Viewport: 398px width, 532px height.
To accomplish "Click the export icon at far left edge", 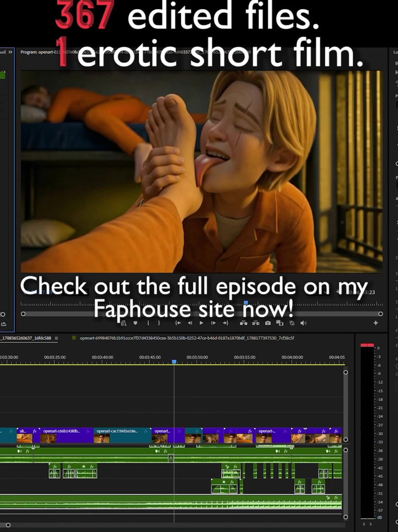I will pyautogui.click(x=3, y=324).
